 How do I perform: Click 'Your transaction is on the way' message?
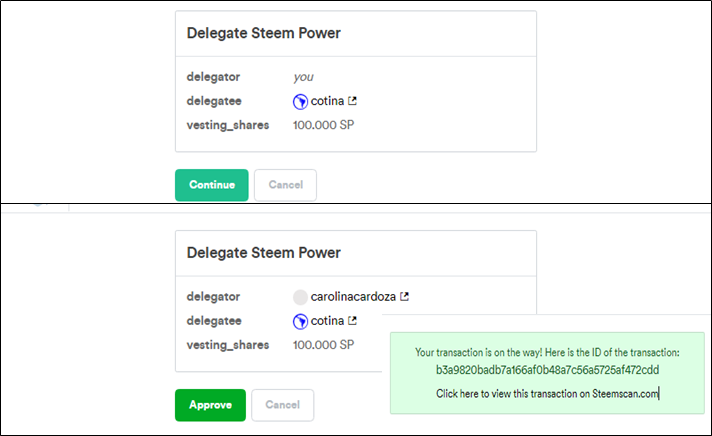coord(547,352)
